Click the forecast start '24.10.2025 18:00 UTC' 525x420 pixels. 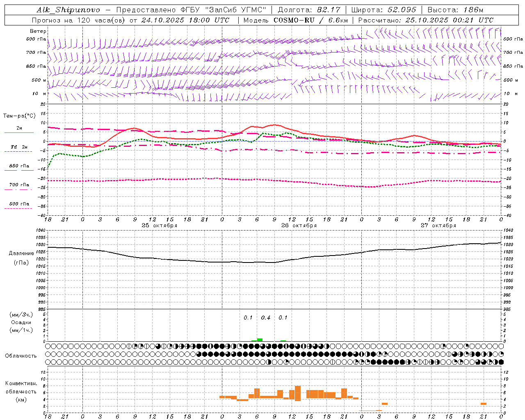click(x=185, y=20)
